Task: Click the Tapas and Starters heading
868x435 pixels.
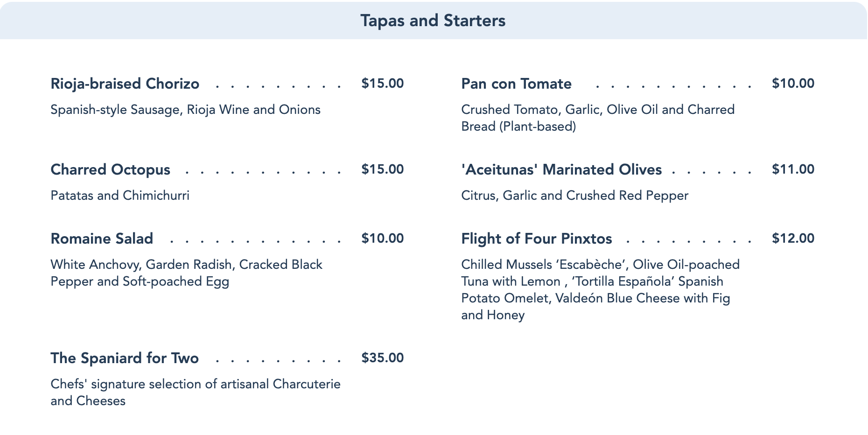Action: [x=433, y=21]
